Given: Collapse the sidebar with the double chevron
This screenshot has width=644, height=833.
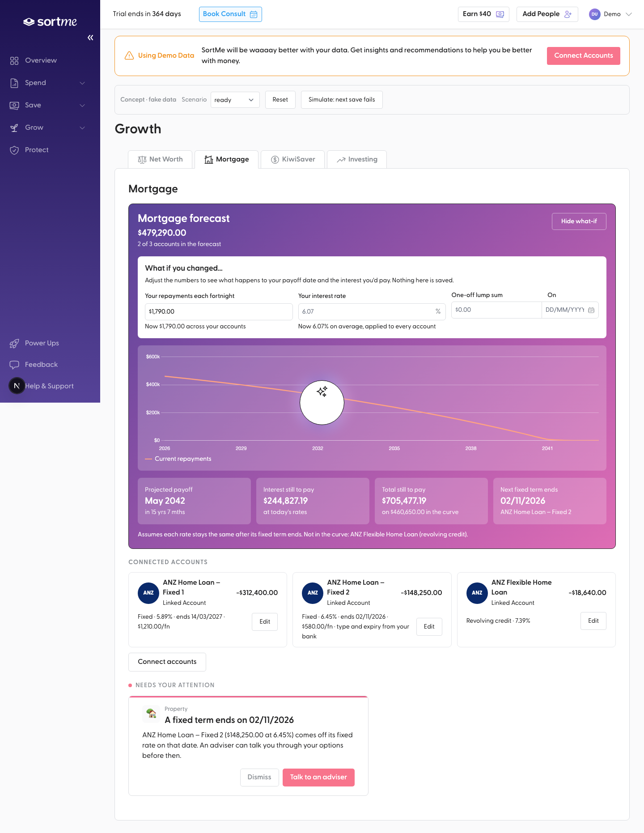Looking at the screenshot, I should coord(90,38).
